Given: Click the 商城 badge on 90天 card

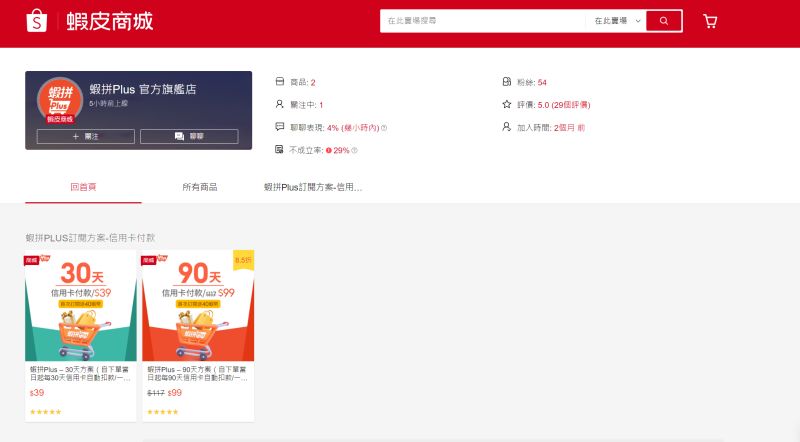Looking at the screenshot, I should 148,260.
